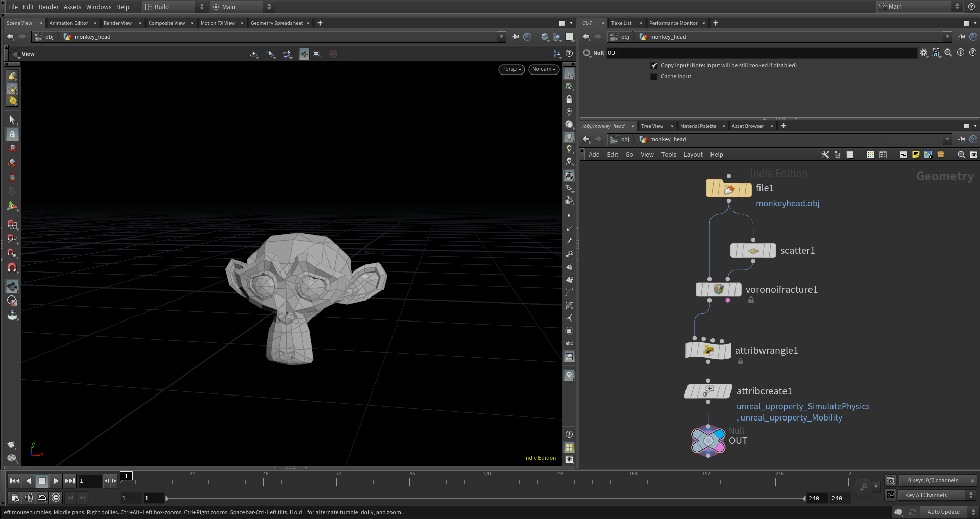This screenshot has width=980, height=519.
Task: Select the scatter1 node
Action: [x=753, y=251]
